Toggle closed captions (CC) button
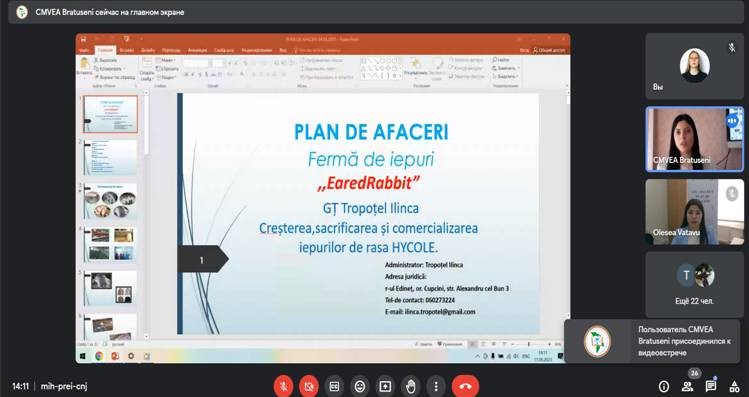The image size is (749, 397). pyautogui.click(x=334, y=386)
